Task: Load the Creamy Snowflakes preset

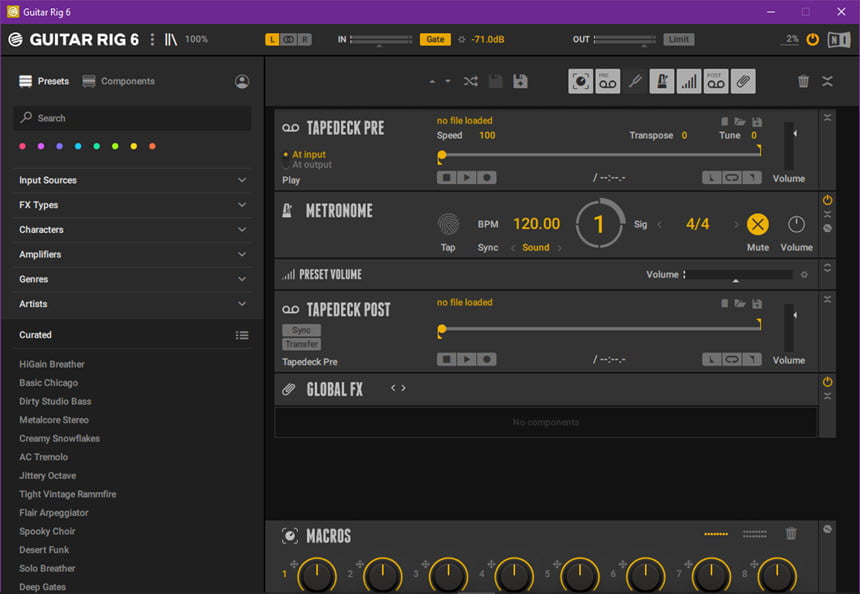Action: tap(59, 438)
